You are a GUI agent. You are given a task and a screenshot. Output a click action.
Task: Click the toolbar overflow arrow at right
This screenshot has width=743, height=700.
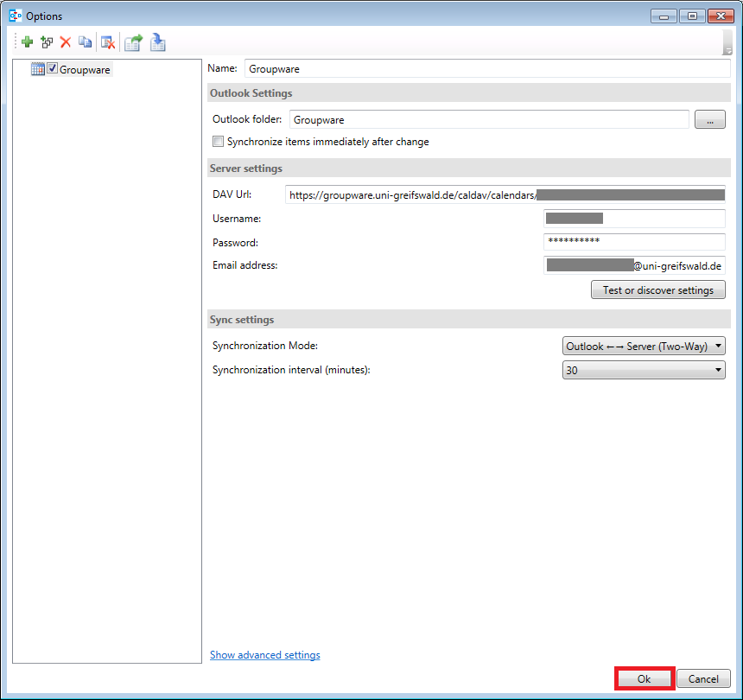click(x=727, y=50)
